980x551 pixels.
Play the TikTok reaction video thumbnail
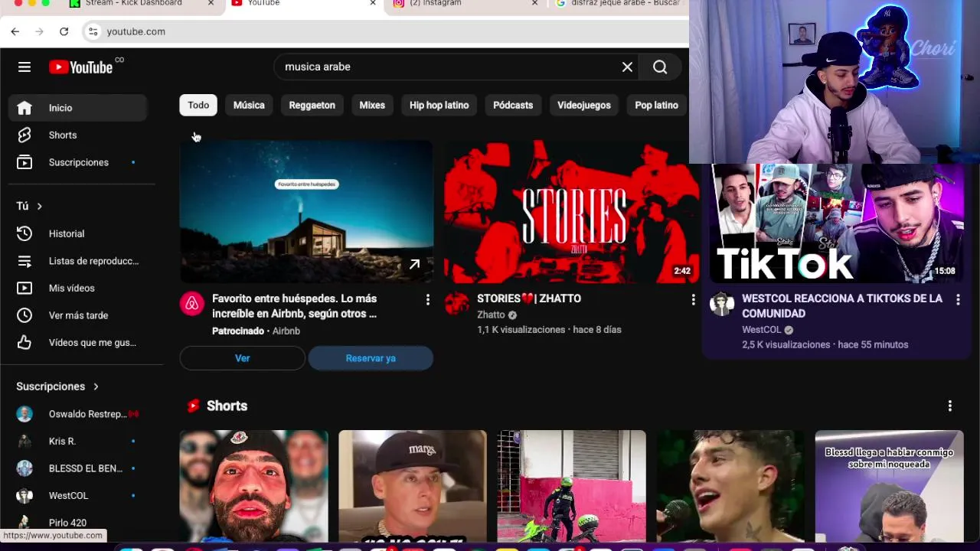pos(836,223)
